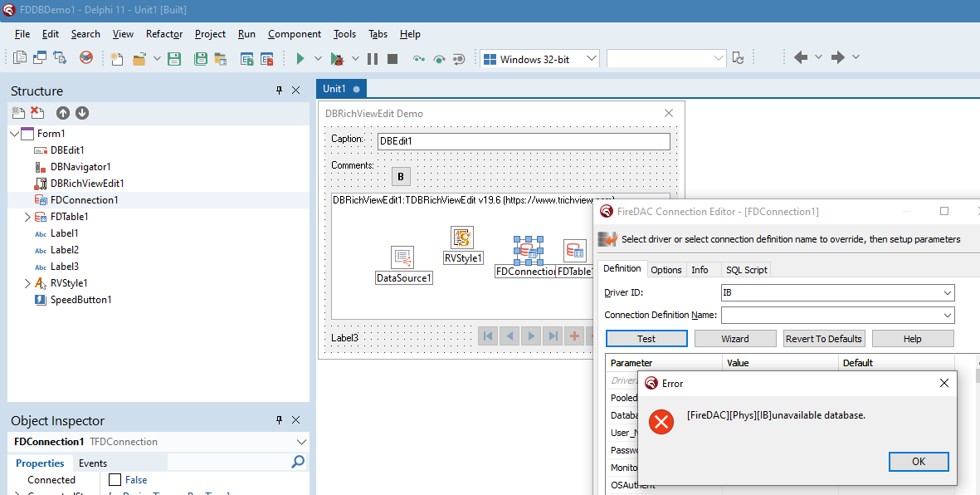Toggle the Connected property checkbox
The width and height of the screenshot is (980, 495).
pyautogui.click(x=115, y=480)
